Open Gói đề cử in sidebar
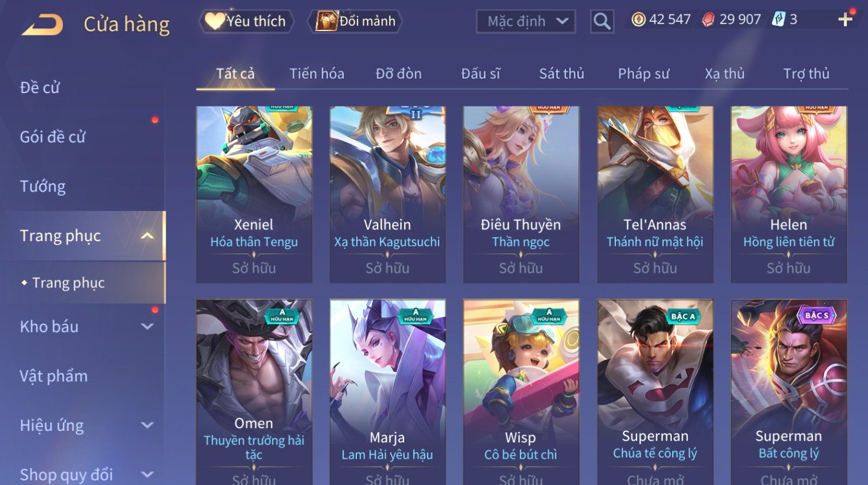Screen dimensions: 868x485 click(52, 137)
